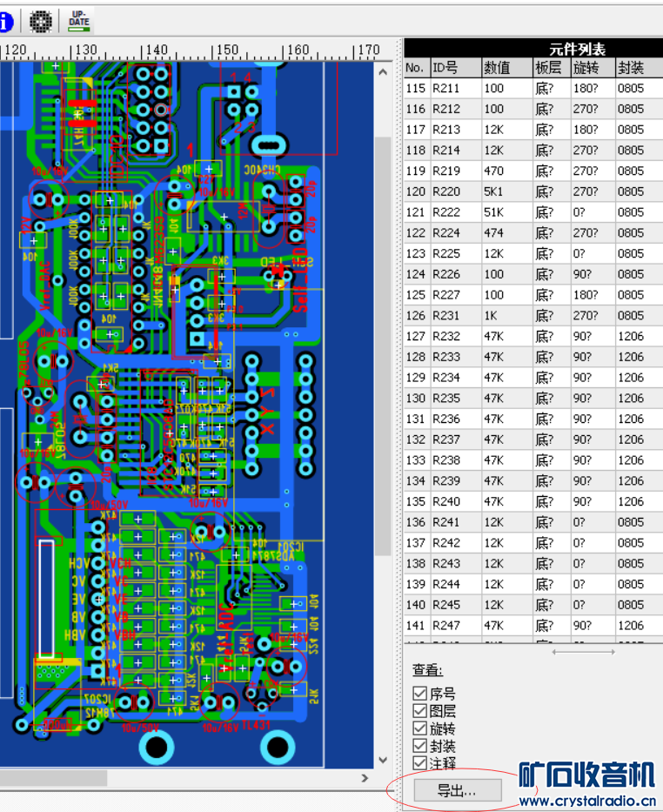Select the R243 row
Image resolution: width=663 pixels, height=812 pixels.
pyautogui.click(x=533, y=564)
